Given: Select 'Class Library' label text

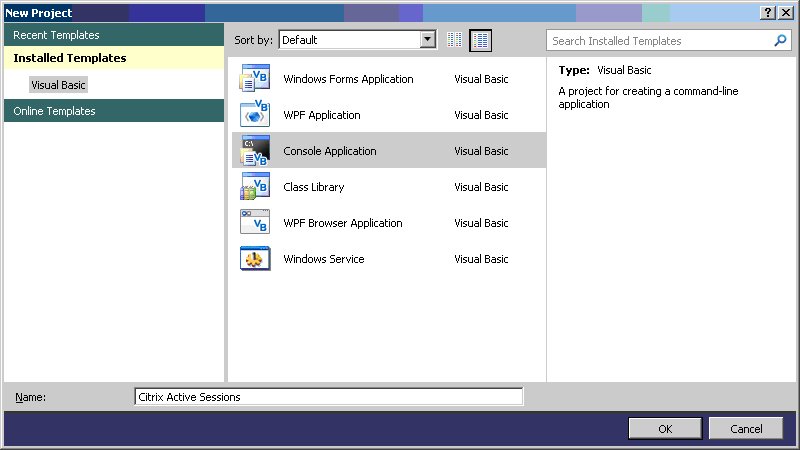Looking at the screenshot, I should (314, 187).
